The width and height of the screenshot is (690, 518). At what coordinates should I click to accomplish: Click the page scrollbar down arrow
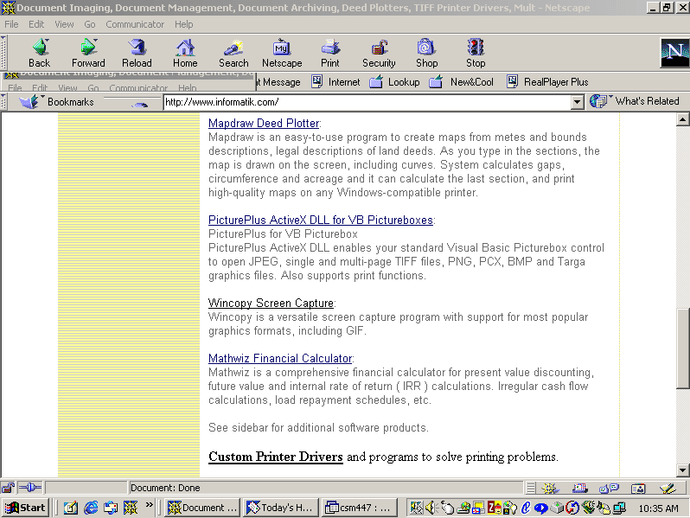pos(683,470)
